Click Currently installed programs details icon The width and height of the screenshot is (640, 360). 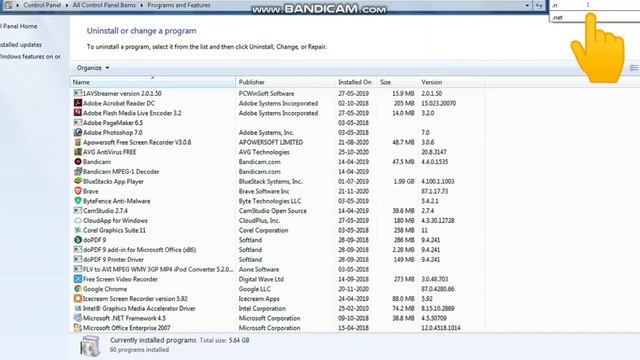(x=90, y=346)
